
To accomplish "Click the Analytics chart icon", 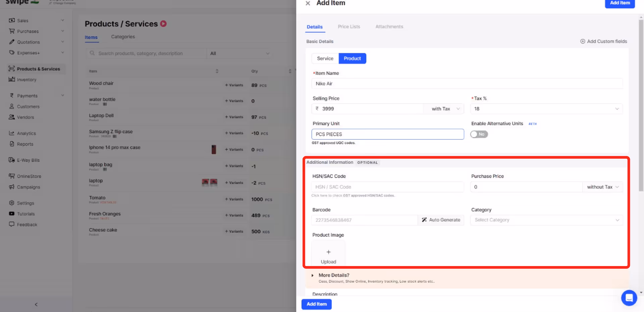I will click(12, 133).
